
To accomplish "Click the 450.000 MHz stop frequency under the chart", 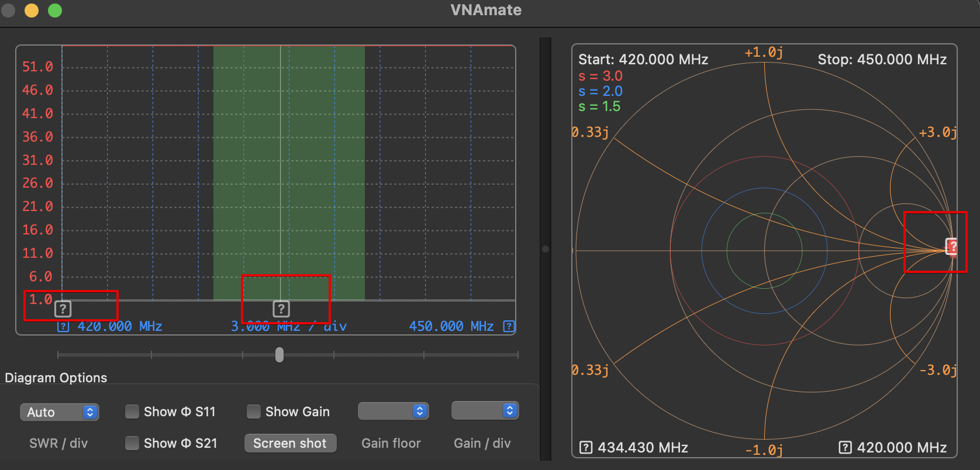I will click(451, 326).
